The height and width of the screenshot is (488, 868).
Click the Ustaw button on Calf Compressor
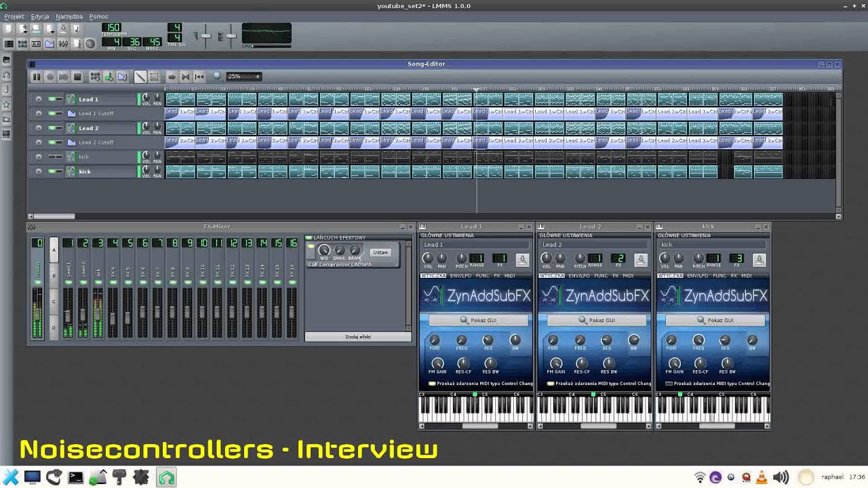pos(380,252)
